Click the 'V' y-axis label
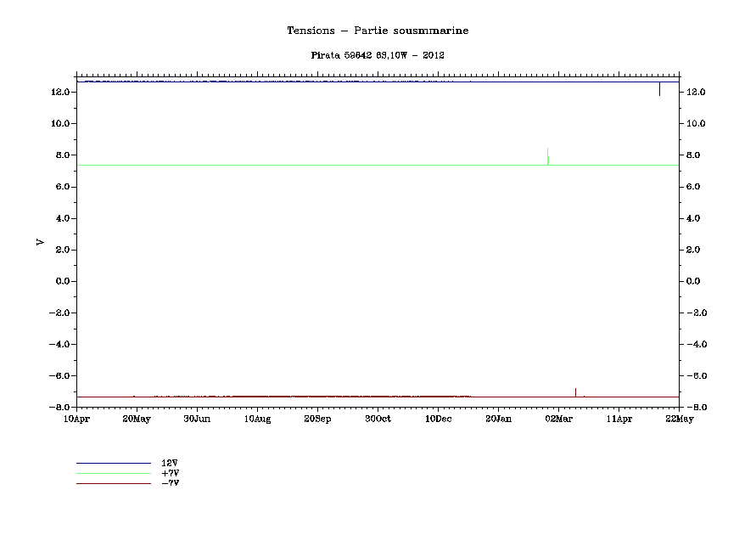The width and height of the screenshot is (756, 535). [x=40, y=243]
